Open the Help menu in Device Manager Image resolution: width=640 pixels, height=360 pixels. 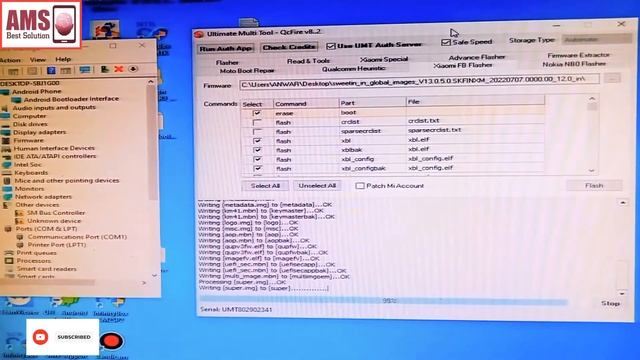63,59
